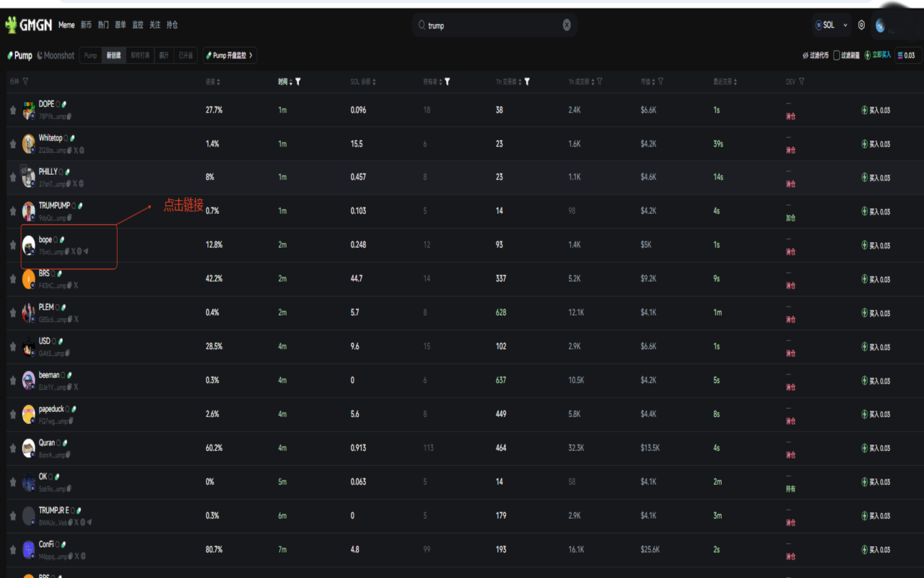Click 买入 0.03 for the bope row
The height and width of the screenshot is (578, 924).
[876, 246]
